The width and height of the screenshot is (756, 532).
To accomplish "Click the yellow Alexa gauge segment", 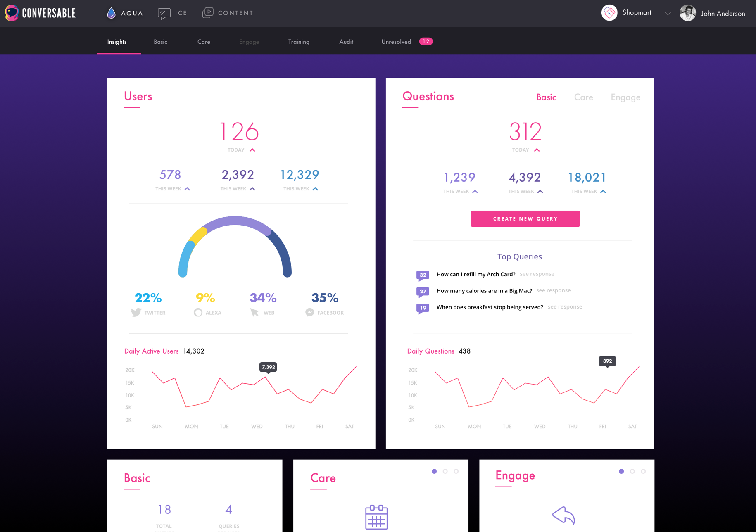I will click(x=197, y=235).
